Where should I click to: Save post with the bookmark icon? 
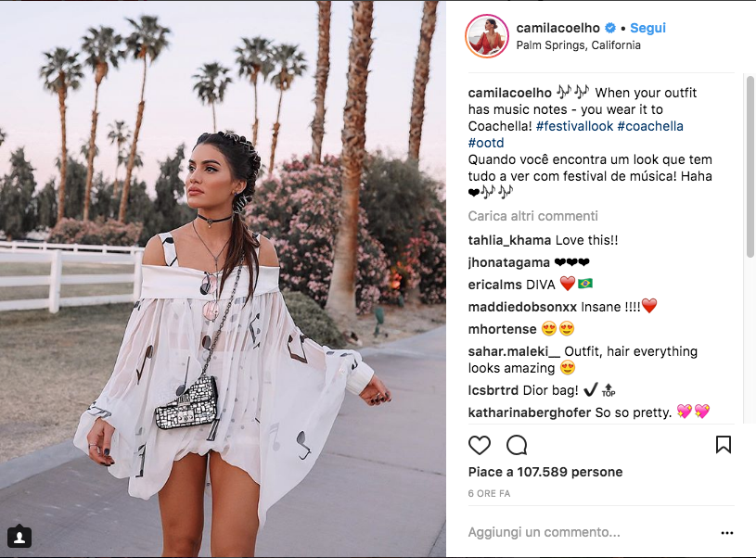coord(724,445)
